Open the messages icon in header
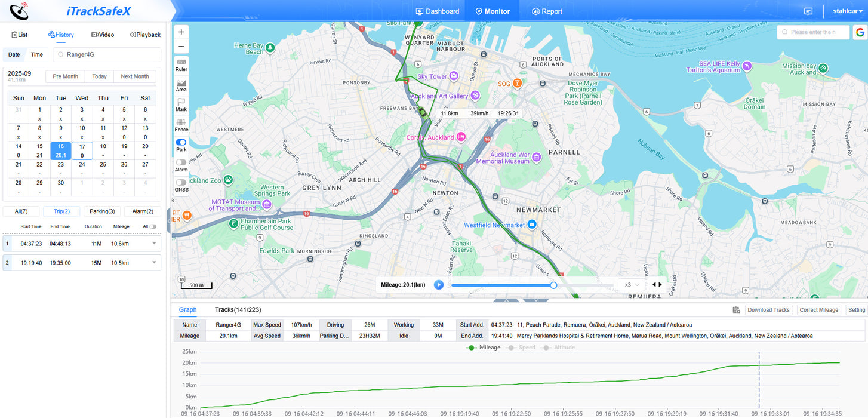868x418 pixels. click(808, 11)
